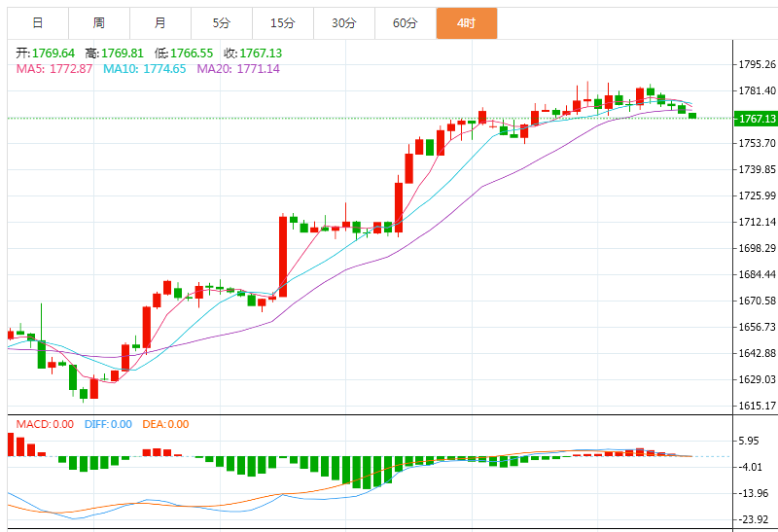Screen dimensions: 778x532
Task: Show the 30分 timeframe chart
Action: click(x=343, y=22)
